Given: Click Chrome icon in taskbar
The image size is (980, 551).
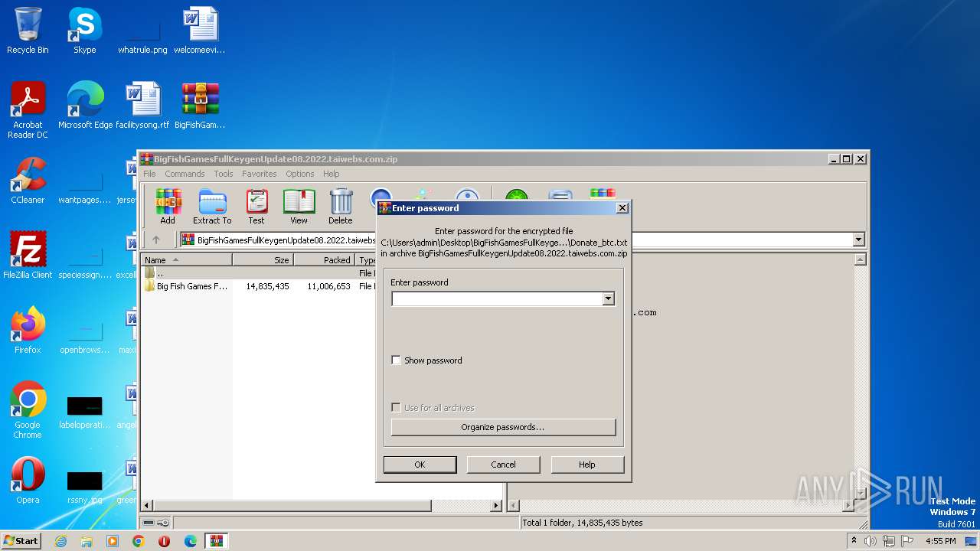Looking at the screenshot, I should (x=139, y=541).
